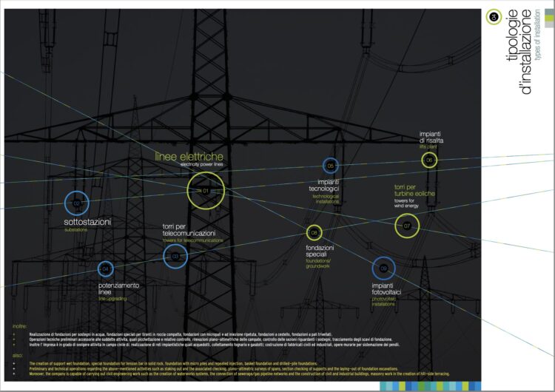
Task: Click the 'sottostazioni' label
Action: pos(87,221)
